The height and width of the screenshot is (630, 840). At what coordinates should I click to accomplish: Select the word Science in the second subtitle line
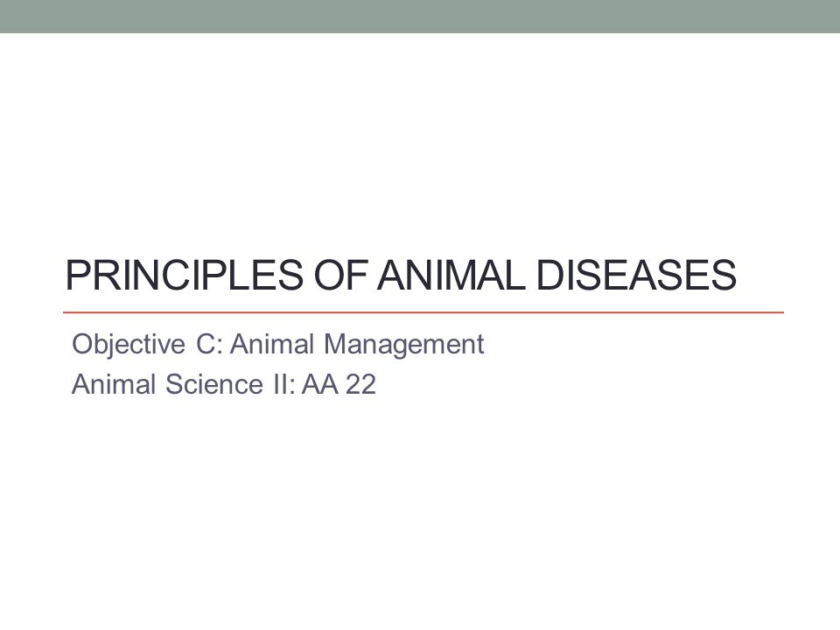point(214,384)
